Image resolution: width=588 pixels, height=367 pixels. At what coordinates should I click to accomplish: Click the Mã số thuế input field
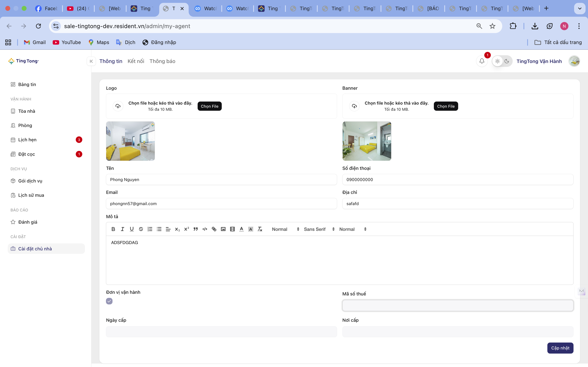(458, 305)
